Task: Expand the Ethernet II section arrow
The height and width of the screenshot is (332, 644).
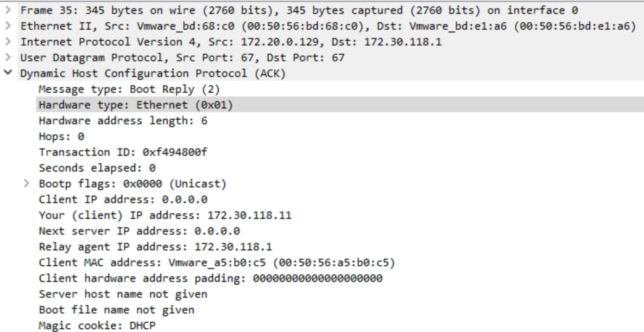Action: click(8, 26)
